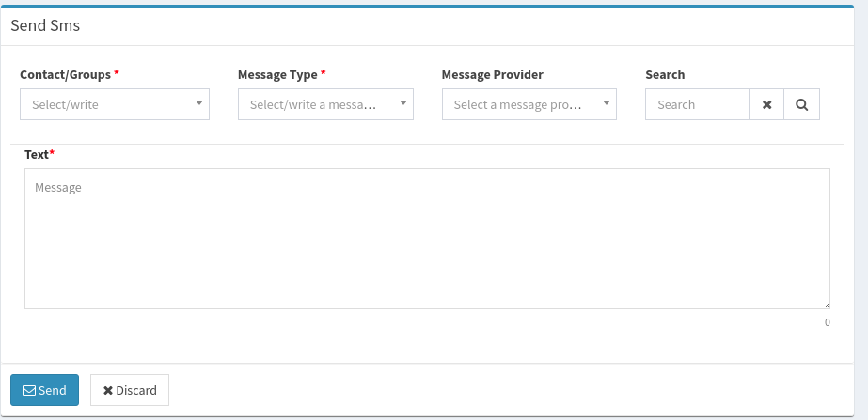Focus the Search input field
This screenshot has width=868, height=420.
[698, 104]
